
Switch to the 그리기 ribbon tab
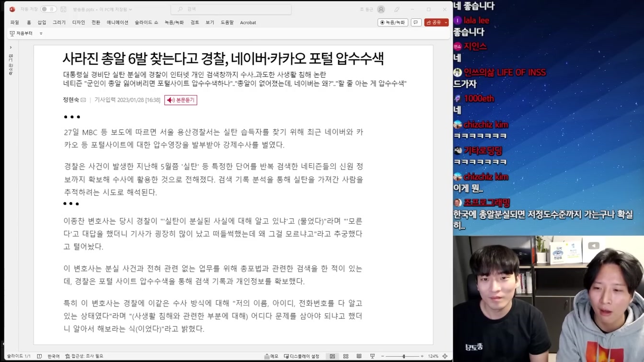59,23
